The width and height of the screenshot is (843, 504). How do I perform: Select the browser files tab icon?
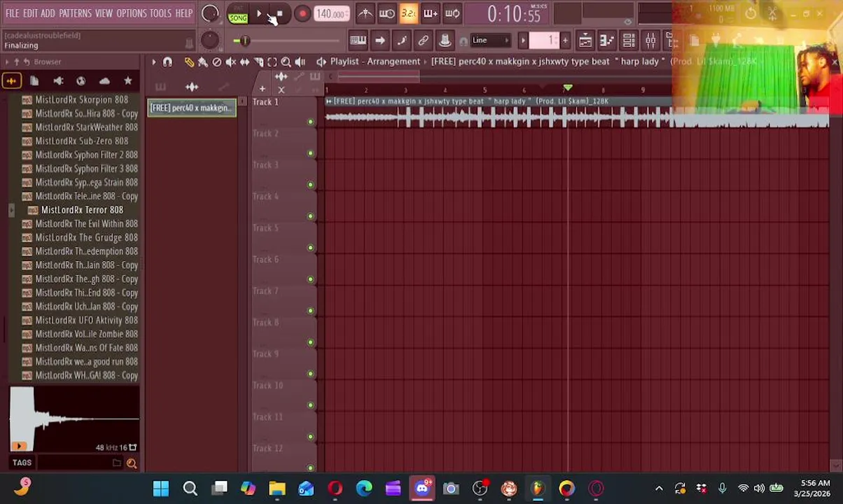tap(34, 81)
